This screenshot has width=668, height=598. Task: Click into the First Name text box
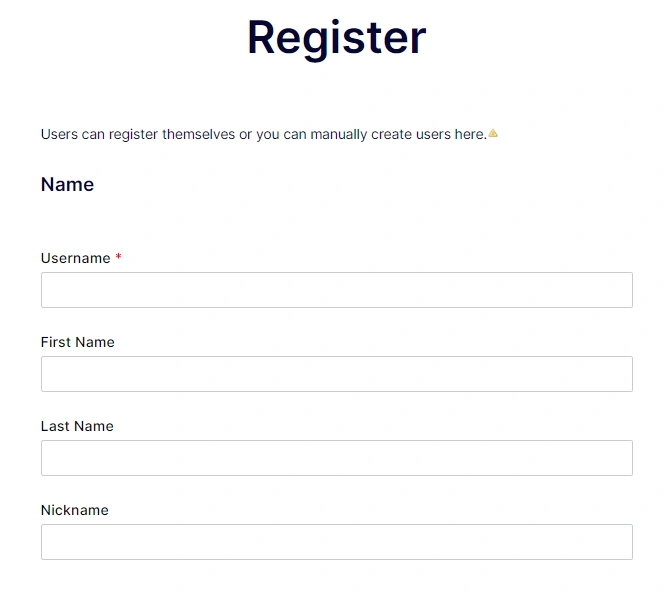click(x=336, y=374)
